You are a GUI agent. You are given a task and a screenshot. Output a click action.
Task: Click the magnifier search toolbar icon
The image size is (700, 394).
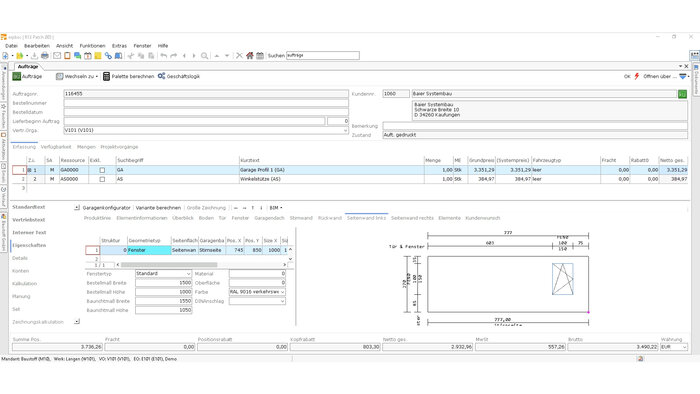[x=204, y=56]
